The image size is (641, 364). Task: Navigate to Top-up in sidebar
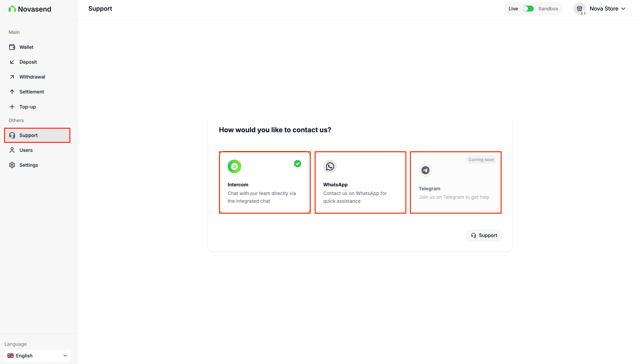28,107
